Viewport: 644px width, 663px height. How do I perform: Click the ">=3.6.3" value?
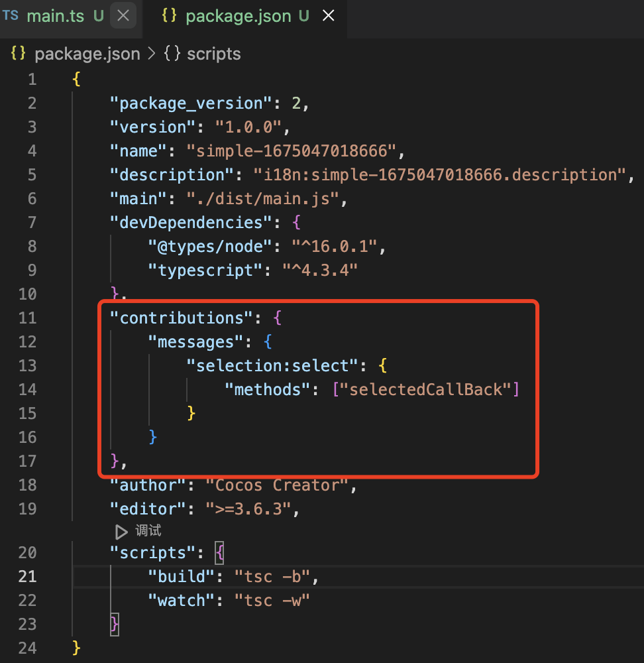[x=248, y=509]
